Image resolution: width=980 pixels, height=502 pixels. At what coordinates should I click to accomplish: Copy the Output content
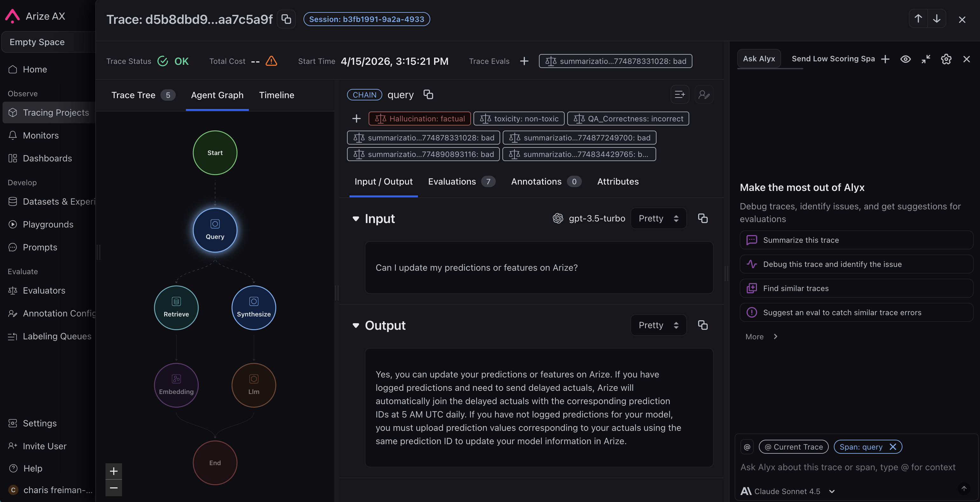pos(703,325)
